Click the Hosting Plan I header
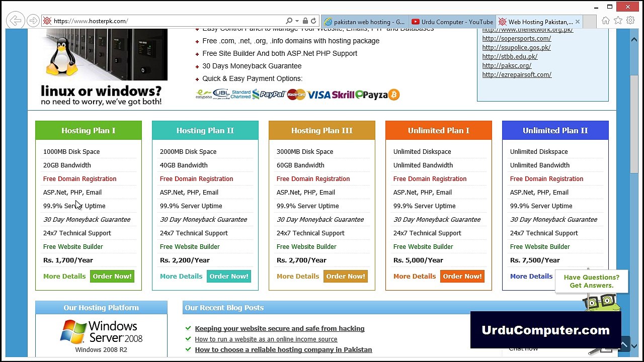The height and width of the screenshot is (362, 644). 89,130
